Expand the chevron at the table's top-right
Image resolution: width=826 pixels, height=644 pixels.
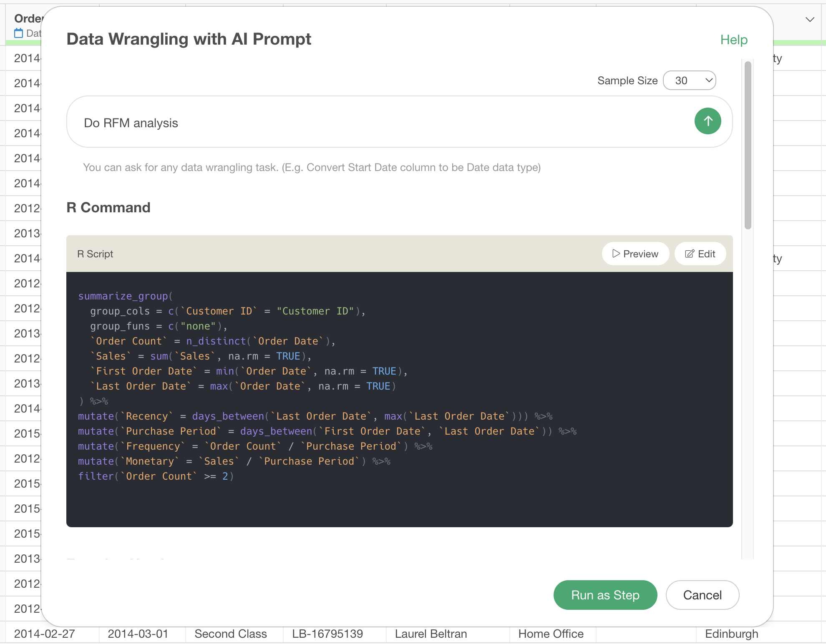[810, 20]
